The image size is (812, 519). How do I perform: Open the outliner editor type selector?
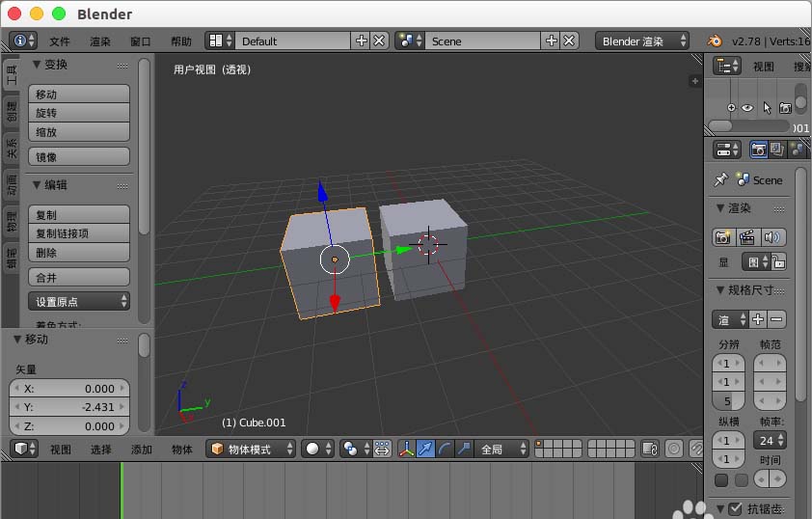pos(727,67)
